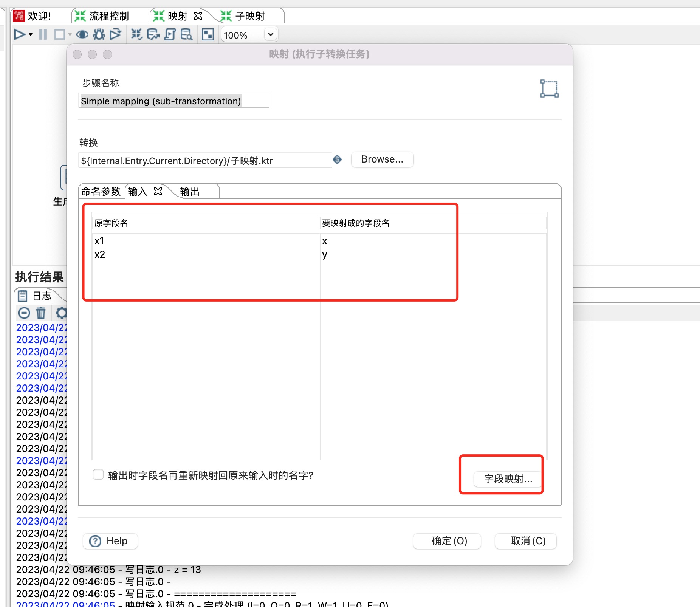This screenshot has height=607, width=700.
Task: Click the variable diamond icon beside the path
Action: [337, 160]
